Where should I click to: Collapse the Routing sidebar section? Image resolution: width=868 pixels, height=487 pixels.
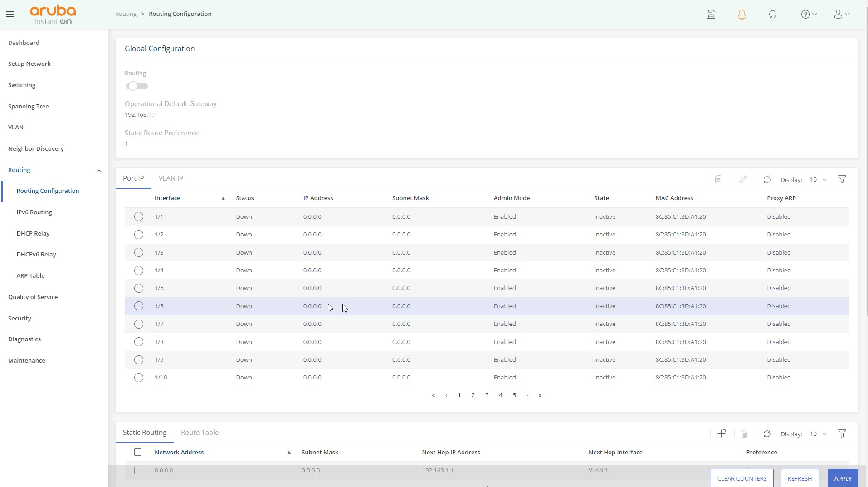coord(99,170)
